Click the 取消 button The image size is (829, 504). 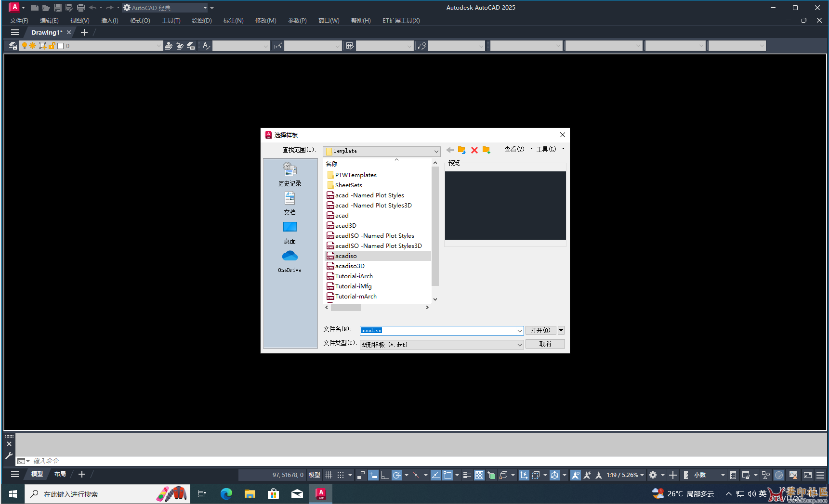545,344
